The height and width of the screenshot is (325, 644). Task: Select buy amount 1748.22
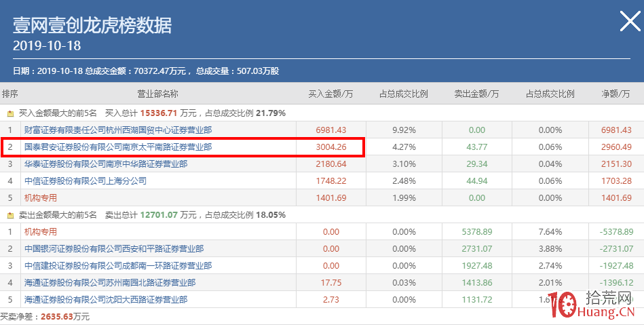331,180
